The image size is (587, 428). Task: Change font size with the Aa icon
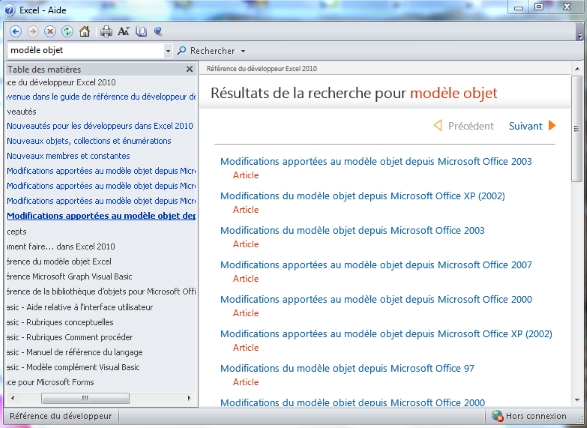pos(123,31)
